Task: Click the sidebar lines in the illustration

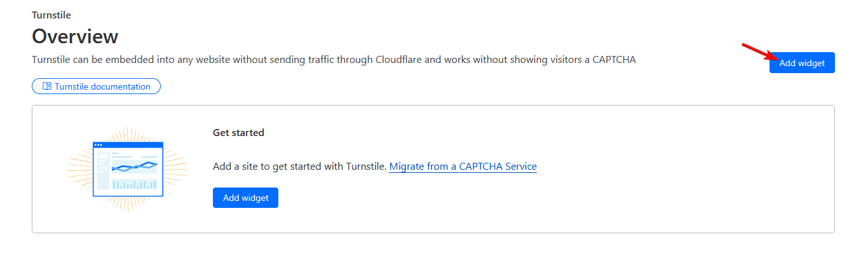Action: point(102,167)
